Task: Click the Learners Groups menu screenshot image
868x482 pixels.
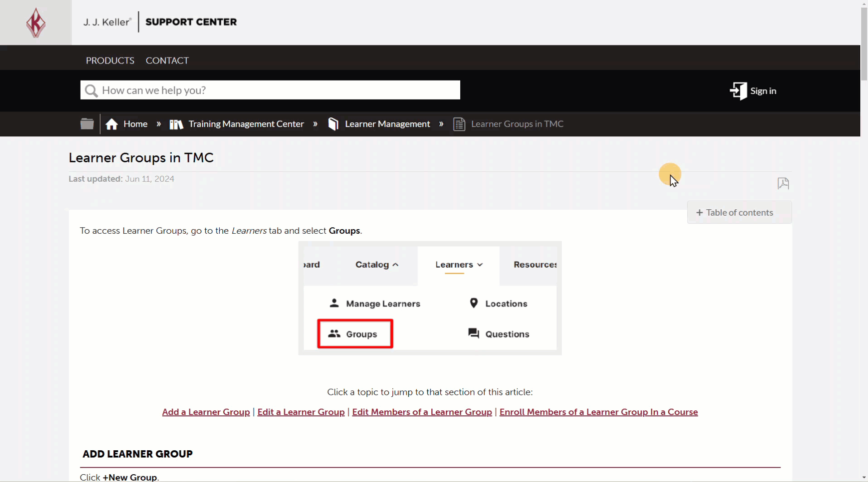Action: pos(430,298)
